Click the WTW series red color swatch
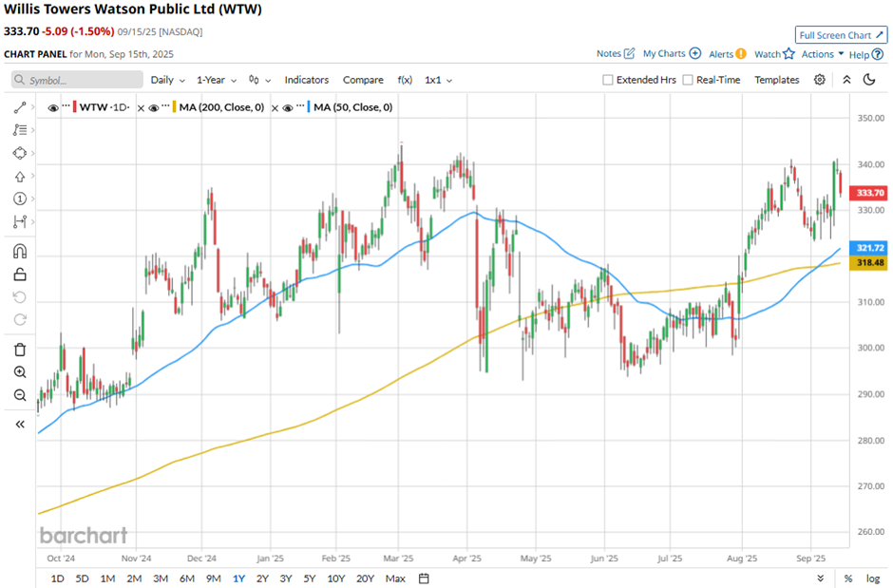Screen dimensions: 893x588 tap(75, 107)
